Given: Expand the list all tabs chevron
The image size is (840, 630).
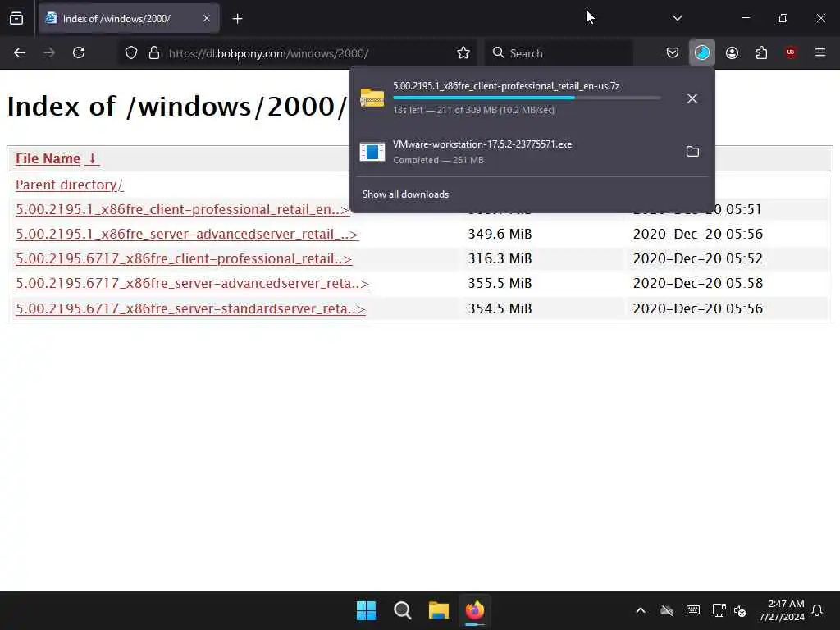Looking at the screenshot, I should pyautogui.click(x=677, y=18).
